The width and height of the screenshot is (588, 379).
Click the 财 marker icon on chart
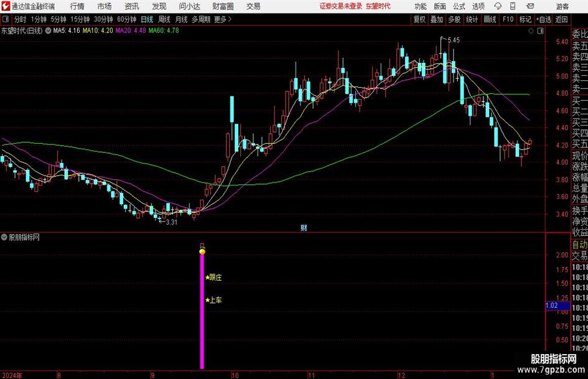coord(304,227)
